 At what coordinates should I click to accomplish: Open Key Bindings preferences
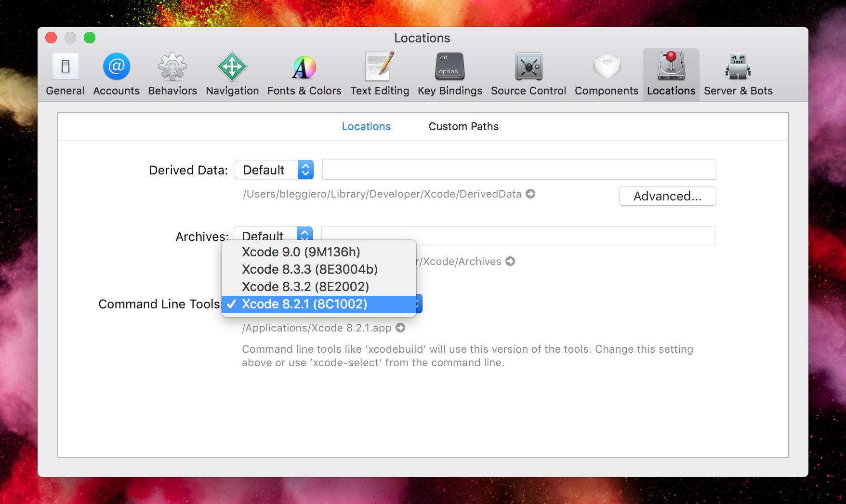tap(449, 73)
